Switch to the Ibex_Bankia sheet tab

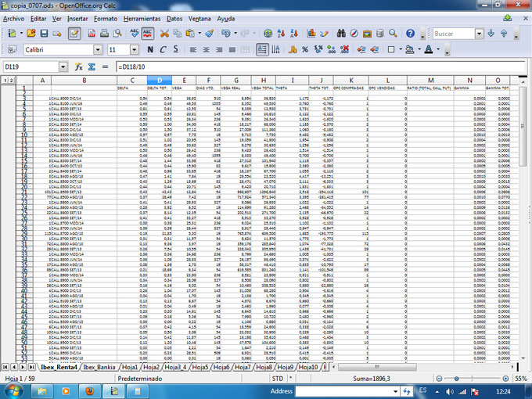coord(100,366)
